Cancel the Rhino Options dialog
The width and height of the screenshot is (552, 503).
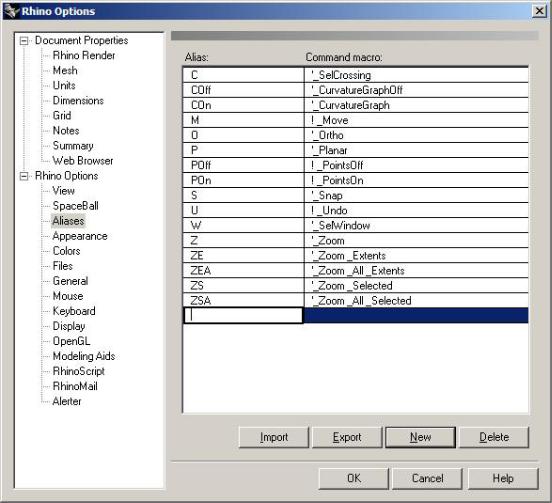427,478
